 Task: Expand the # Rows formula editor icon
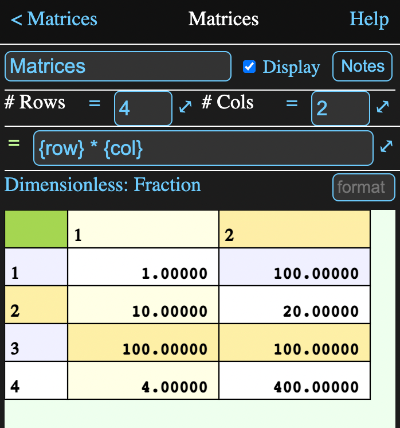pyautogui.click(x=185, y=107)
